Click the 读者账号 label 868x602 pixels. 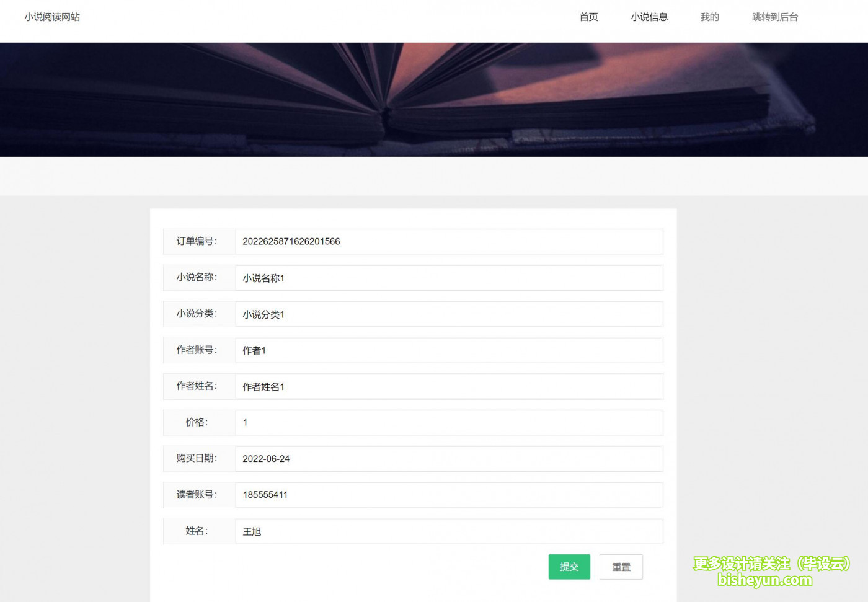pos(197,494)
